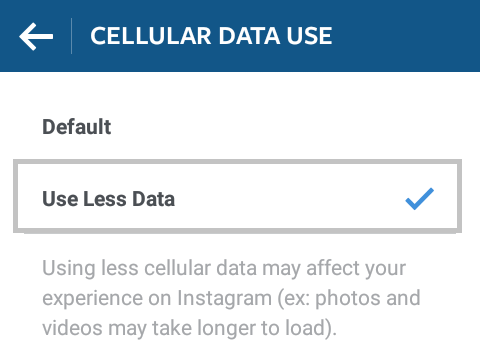Click the CELLULAR DATA USE header title

211,36
